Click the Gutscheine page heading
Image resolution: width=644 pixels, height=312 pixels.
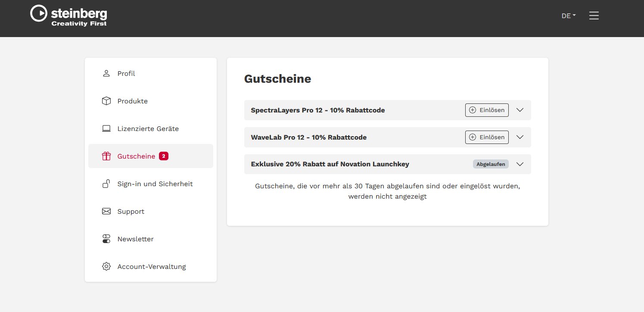(277, 79)
